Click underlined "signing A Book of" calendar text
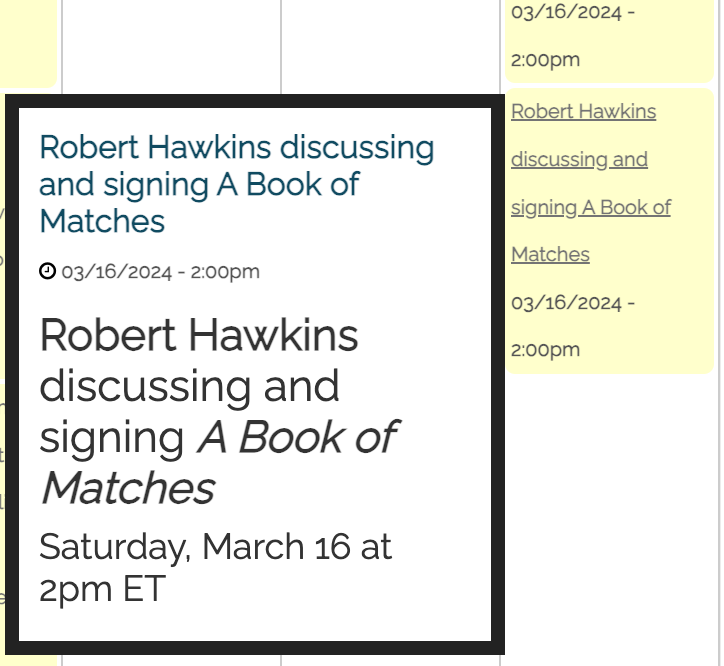 pyautogui.click(x=590, y=208)
